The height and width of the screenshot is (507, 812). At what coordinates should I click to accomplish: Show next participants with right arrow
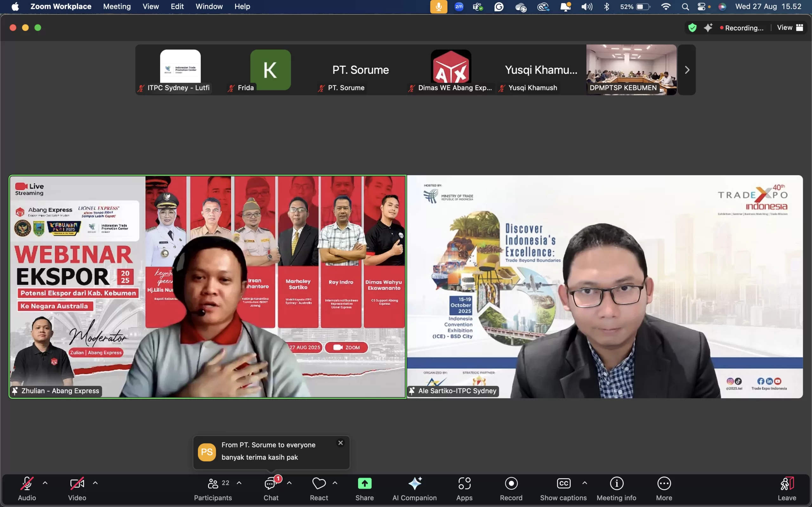pyautogui.click(x=687, y=70)
